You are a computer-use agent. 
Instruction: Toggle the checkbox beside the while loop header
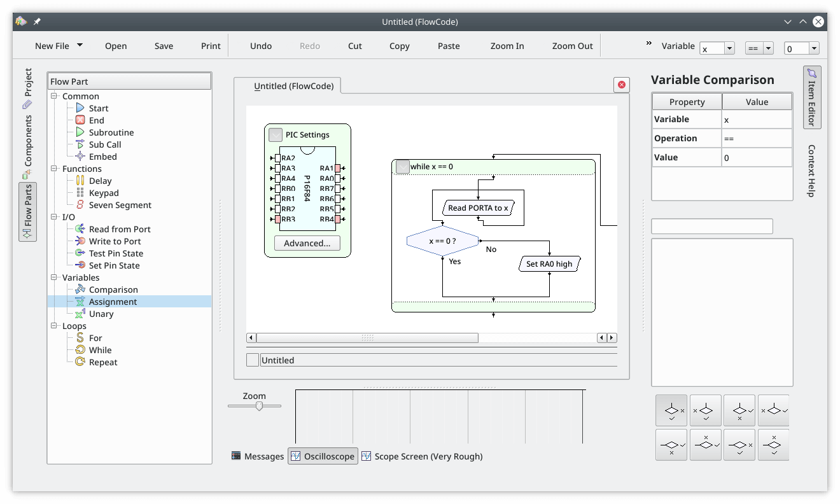(402, 166)
